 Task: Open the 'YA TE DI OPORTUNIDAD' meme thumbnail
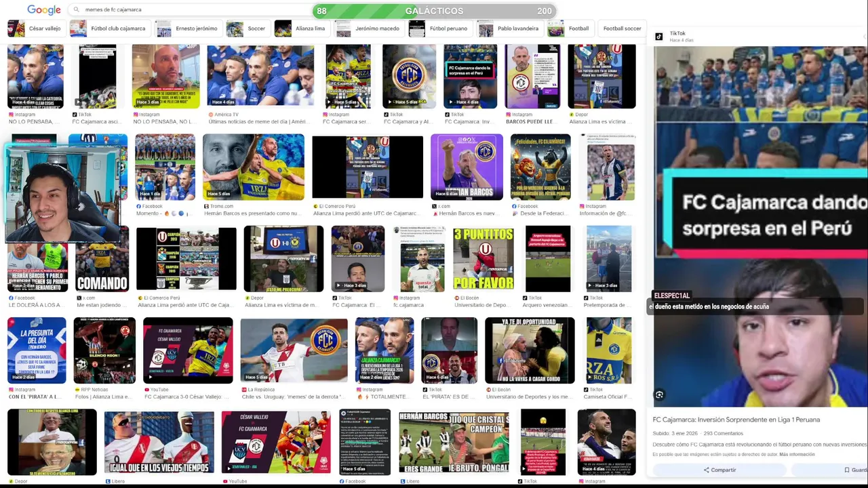click(x=530, y=350)
